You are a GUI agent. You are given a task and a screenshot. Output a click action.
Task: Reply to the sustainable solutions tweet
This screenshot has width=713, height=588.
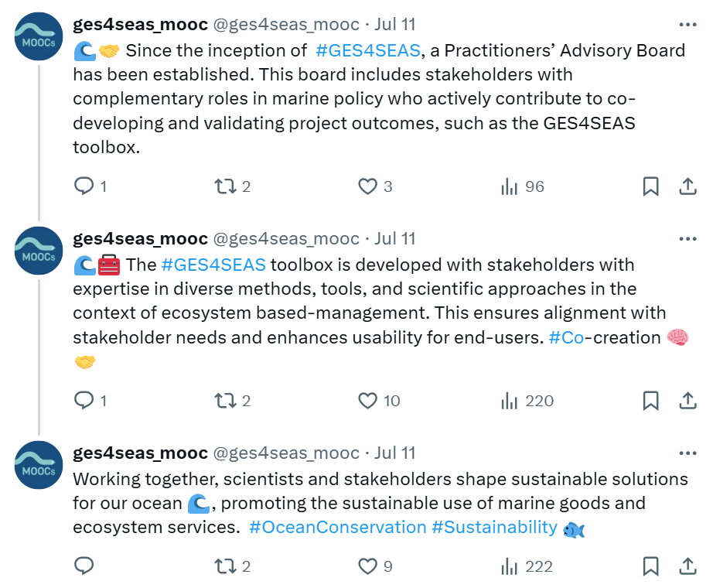(84, 566)
